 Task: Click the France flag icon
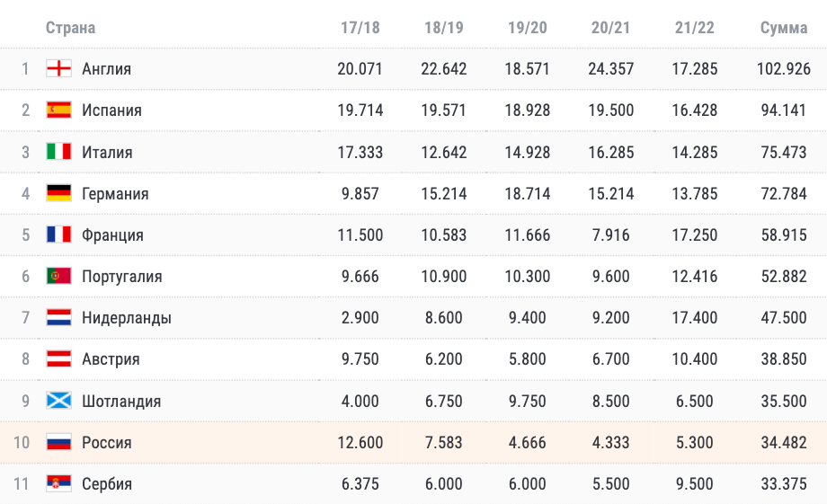58,234
